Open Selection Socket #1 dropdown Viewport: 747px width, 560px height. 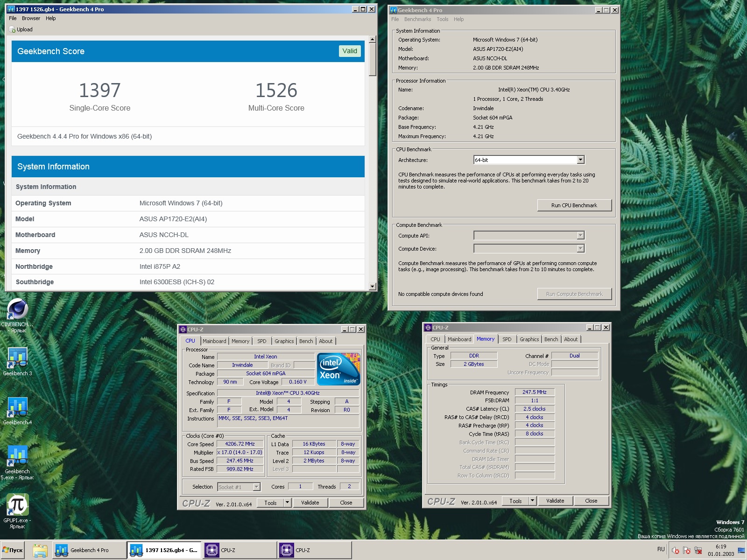coord(256,487)
